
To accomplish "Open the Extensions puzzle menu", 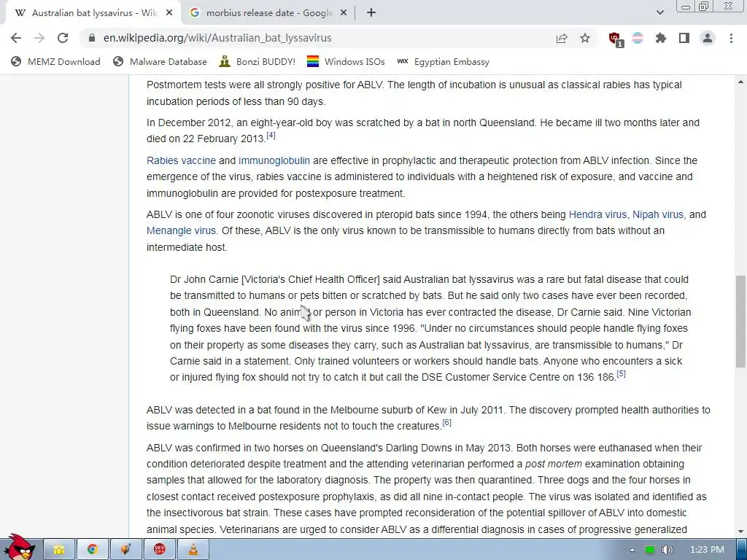I will click(x=661, y=38).
